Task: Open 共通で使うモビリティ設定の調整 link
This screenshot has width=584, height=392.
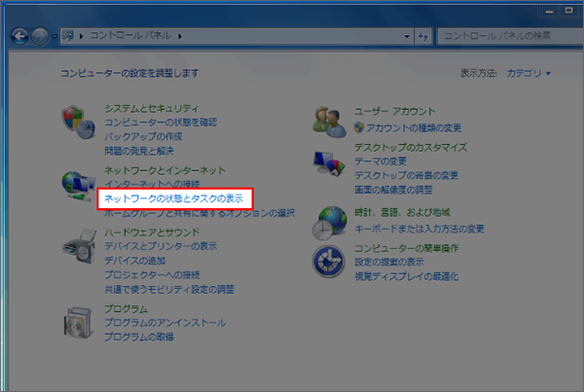Action: point(169,289)
